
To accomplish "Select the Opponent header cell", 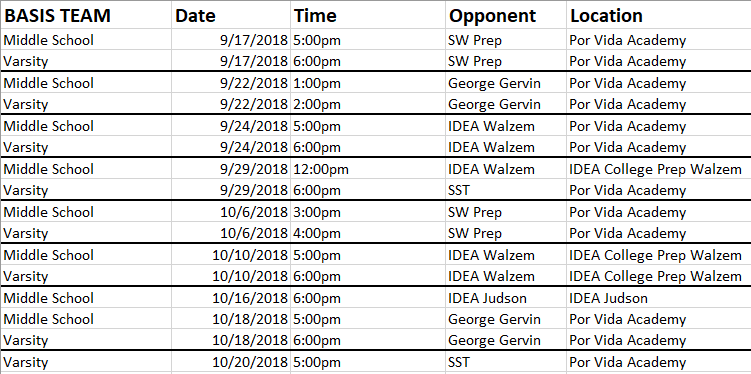I will pos(506,15).
